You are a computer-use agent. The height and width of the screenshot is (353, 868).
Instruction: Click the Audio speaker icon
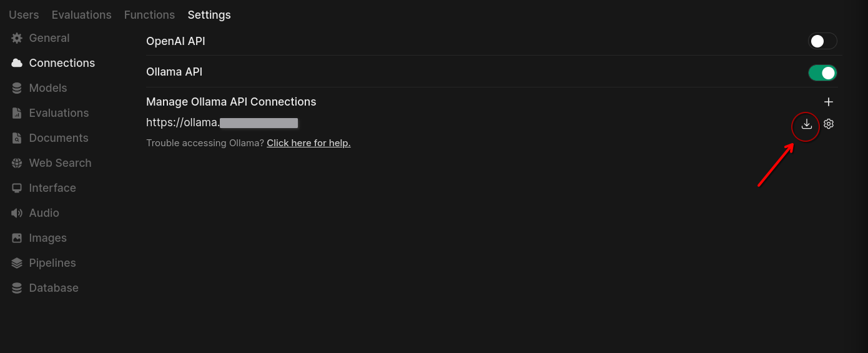(x=17, y=213)
